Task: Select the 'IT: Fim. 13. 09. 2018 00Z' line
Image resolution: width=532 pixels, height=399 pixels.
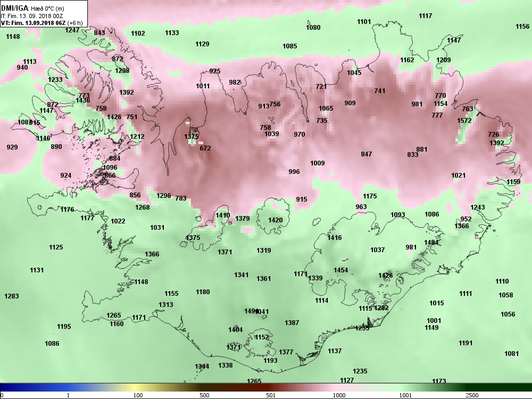Action: pos(31,16)
